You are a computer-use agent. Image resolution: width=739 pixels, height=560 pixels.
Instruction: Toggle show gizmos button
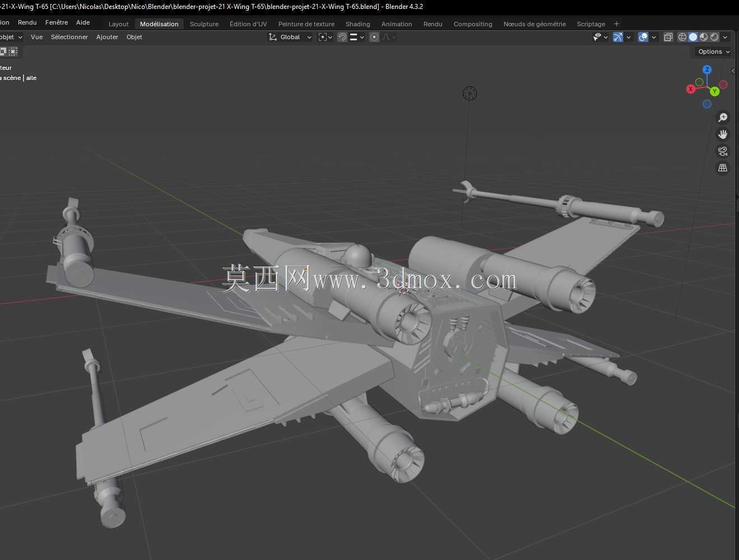pyautogui.click(x=618, y=37)
